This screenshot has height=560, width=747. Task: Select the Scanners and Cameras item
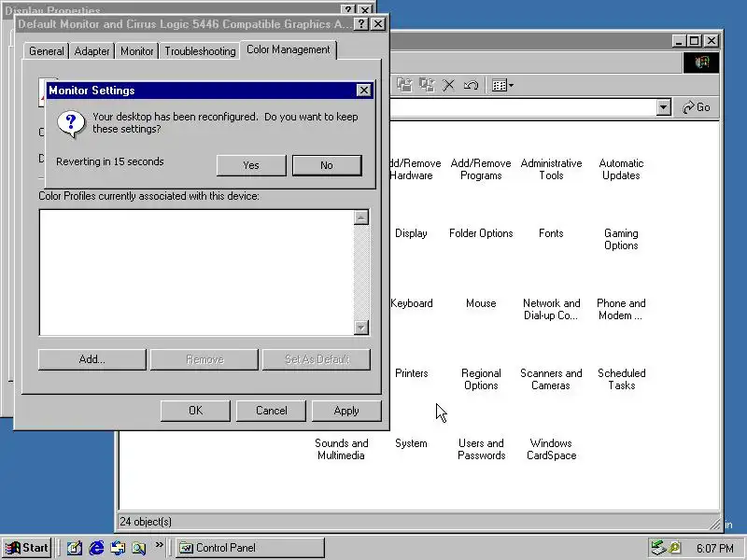coord(551,379)
